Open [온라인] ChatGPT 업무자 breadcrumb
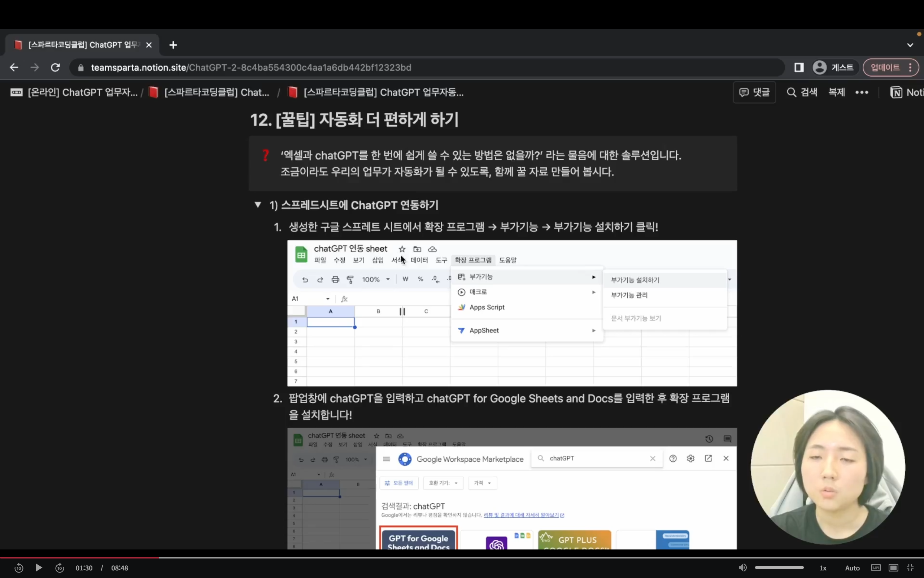Image resolution: width=924 pixels, height=578 pixels. click(74, 92)
